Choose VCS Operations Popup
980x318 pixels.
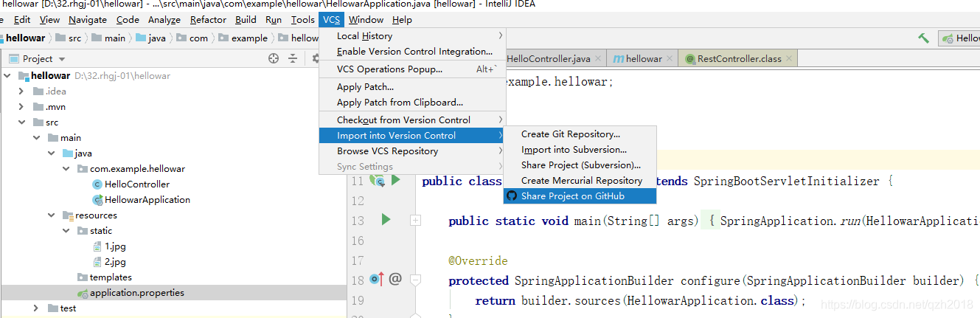coord(413,69)
